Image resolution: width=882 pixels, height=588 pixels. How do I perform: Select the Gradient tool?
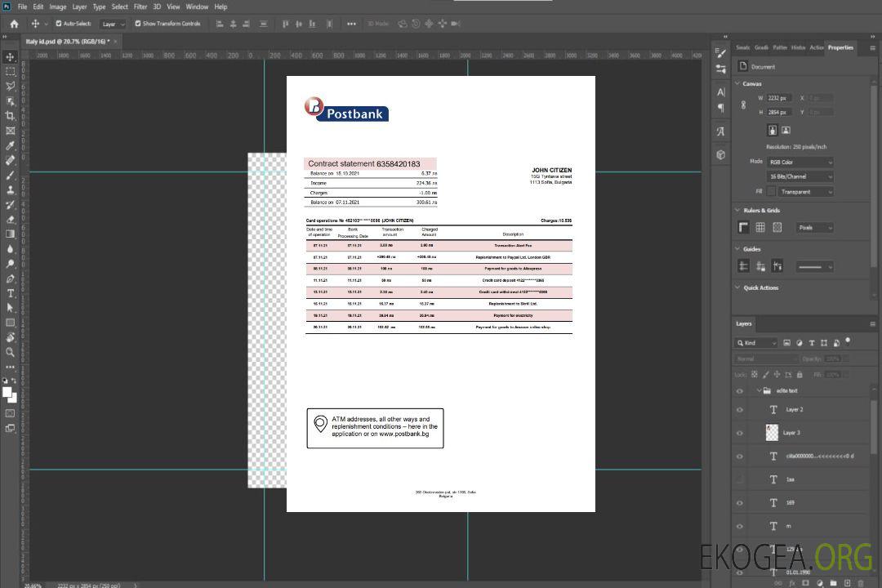pos(10,234)
